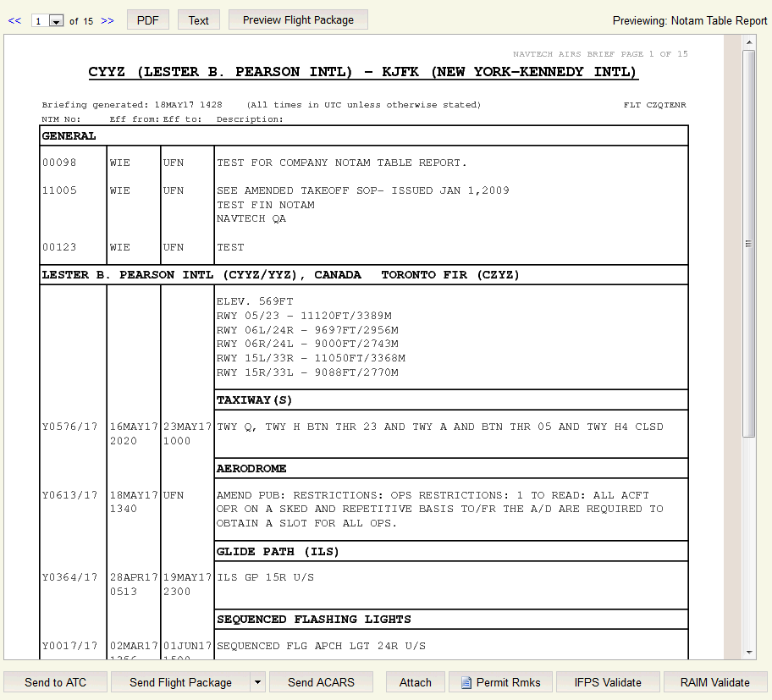
Task: Click the Send ACARS button
Action: 321,682
